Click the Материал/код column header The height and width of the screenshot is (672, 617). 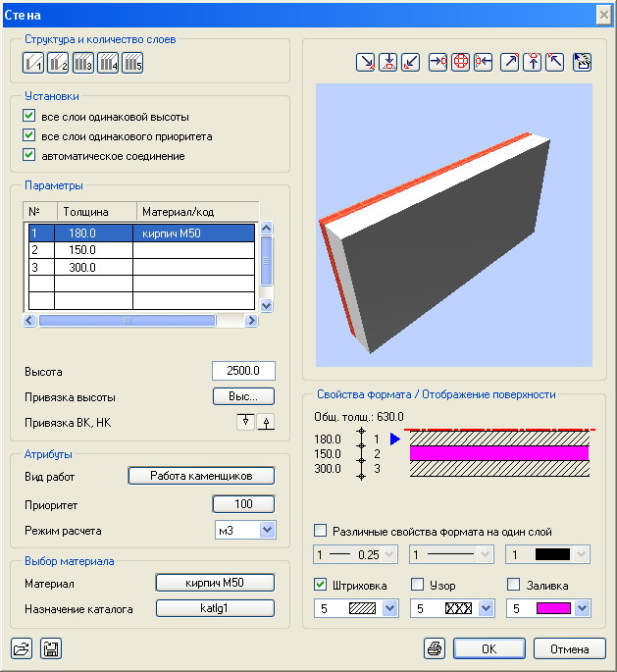pos(197,211)
